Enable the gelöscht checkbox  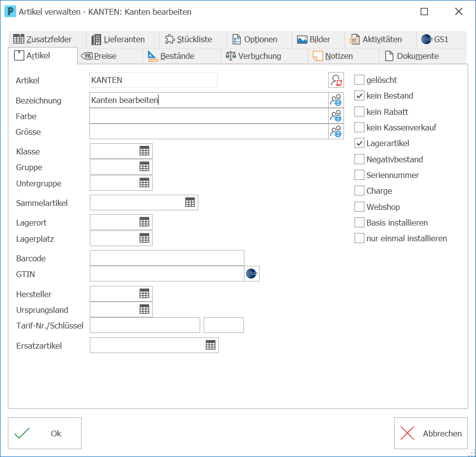point(359,80)
